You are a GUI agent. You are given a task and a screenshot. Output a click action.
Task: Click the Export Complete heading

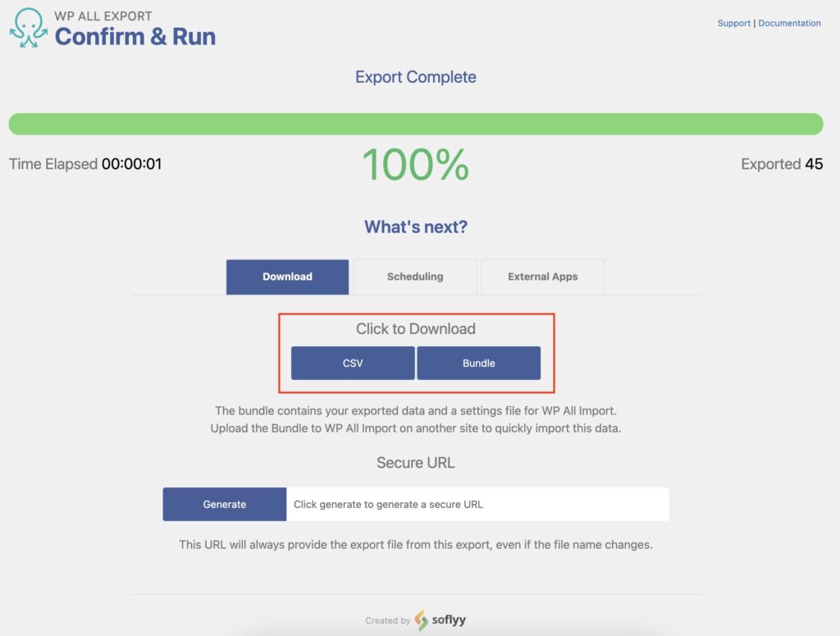(x=415, y=76)
